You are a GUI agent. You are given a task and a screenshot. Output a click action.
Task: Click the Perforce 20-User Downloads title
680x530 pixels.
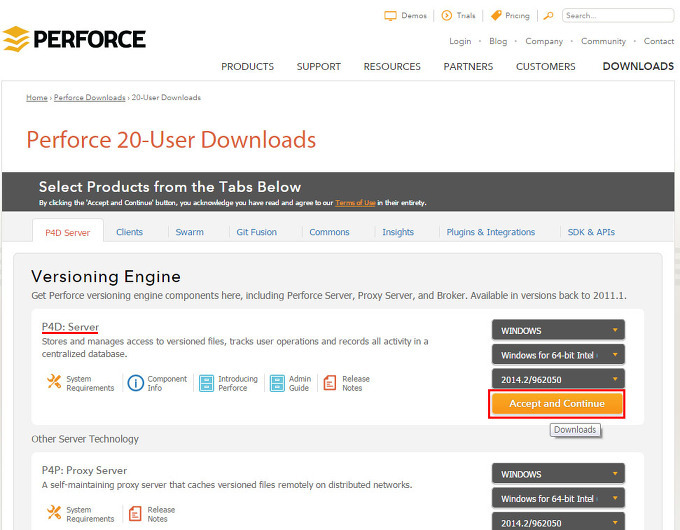(x=171, y=140)
